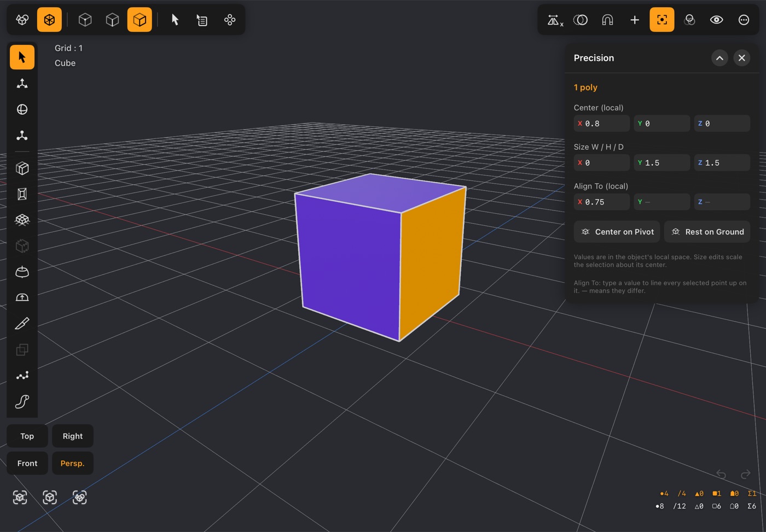Switch to Front view
Screen dimensions: 766x532
[x=27, y=463]
